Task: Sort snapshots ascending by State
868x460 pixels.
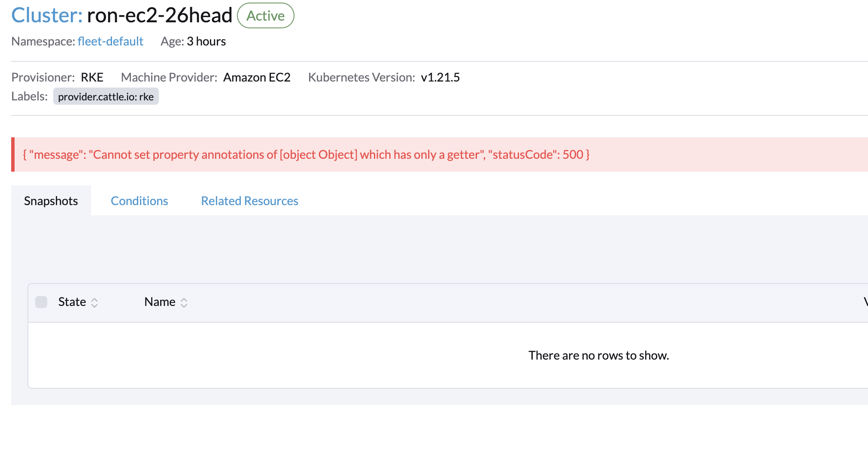Action: pyautogui.click(x=95, y=300)
